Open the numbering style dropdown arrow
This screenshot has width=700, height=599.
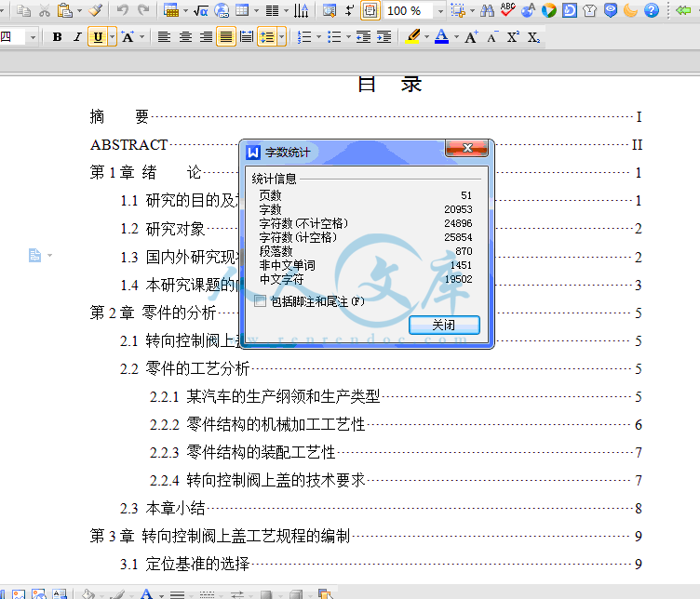318,37
